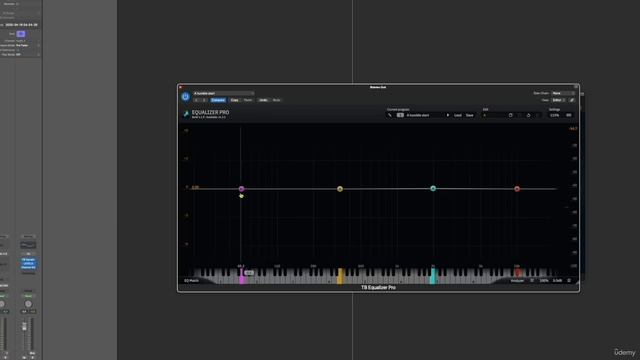Open the Side Chain dropdown
The height and width of the screenshot is (360, 640).
(563, 93)
